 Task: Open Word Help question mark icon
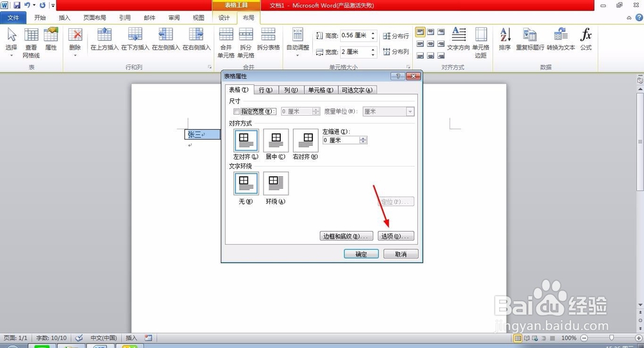pyautogui.click(x=639, y=17)
